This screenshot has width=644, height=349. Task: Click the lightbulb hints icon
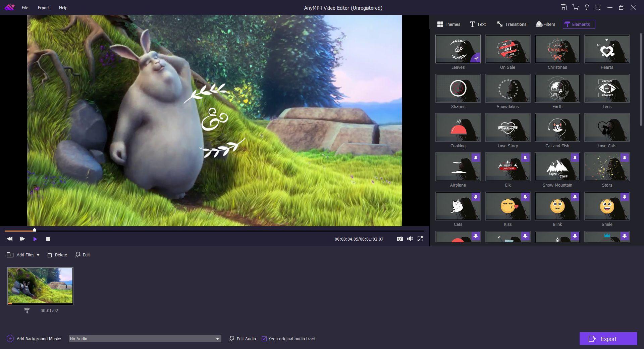tap(587, 7)
